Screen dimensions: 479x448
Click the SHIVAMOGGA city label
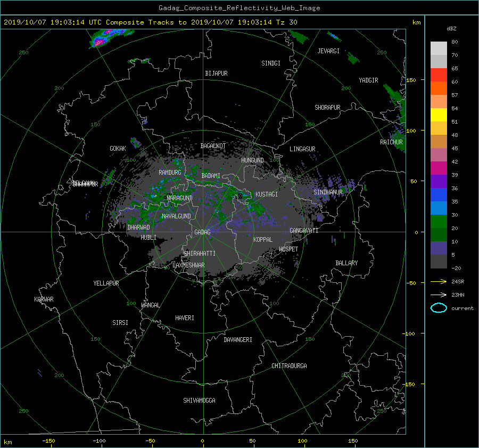(199, 400)
